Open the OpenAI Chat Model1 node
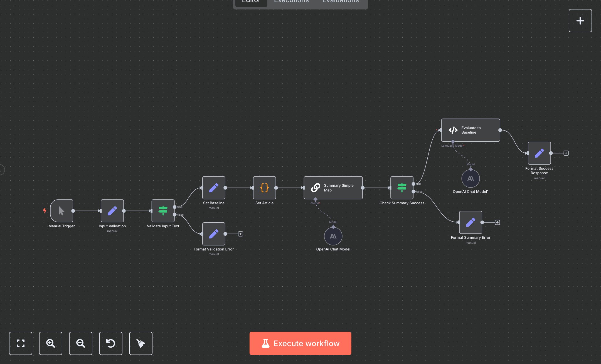 tap(471, 178)
